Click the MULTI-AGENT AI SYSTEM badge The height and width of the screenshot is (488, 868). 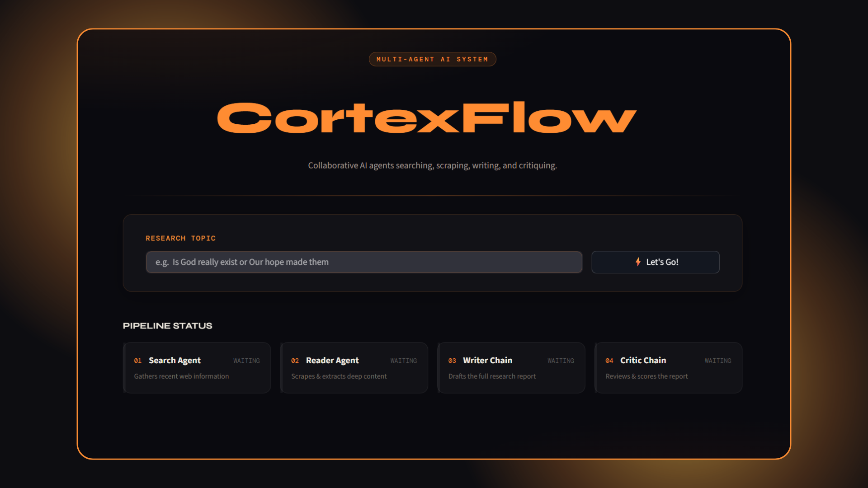pos(433,59)
